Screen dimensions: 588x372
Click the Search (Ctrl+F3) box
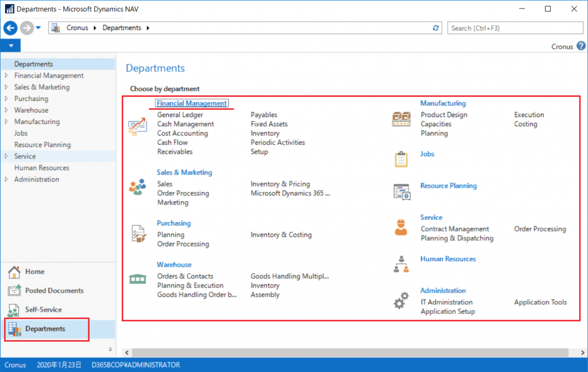coord(515,28)
